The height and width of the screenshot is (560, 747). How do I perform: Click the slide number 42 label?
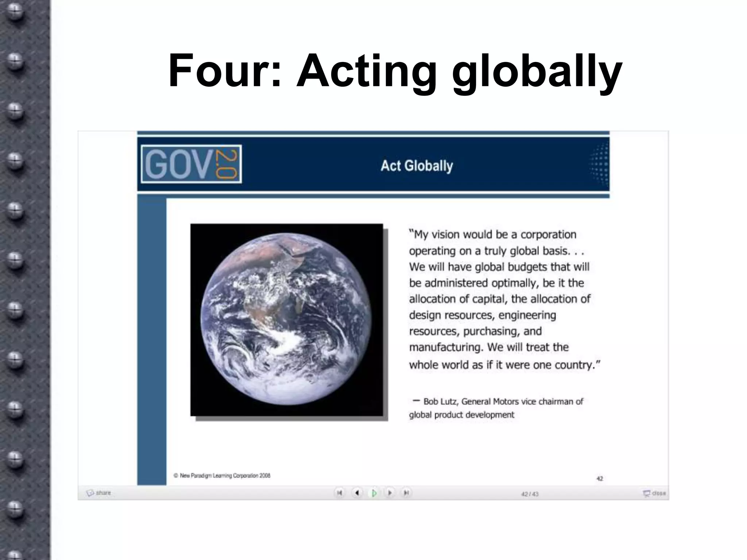tap(600, 478)
